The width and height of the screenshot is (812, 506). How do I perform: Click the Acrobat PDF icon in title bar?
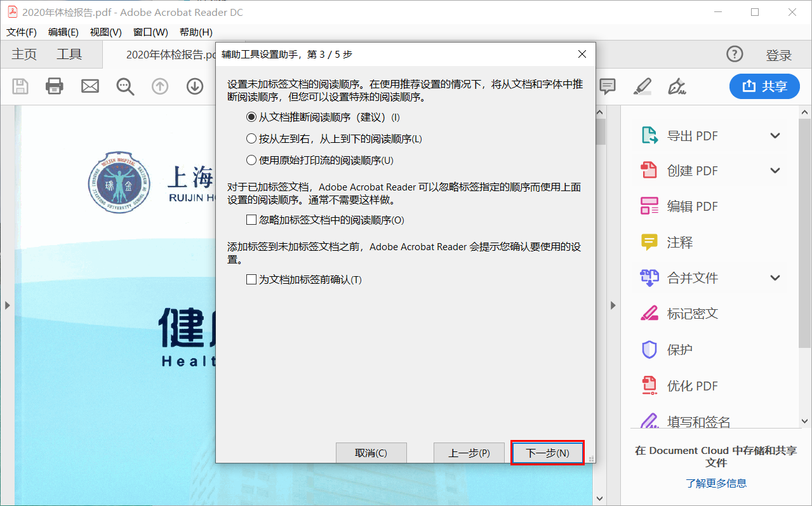[x=12, y=12]
